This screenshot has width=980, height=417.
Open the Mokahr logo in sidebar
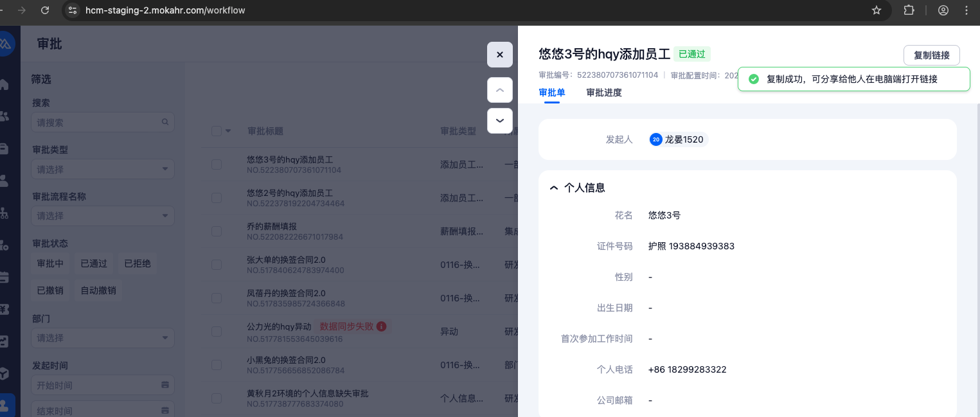click(6, 43)
